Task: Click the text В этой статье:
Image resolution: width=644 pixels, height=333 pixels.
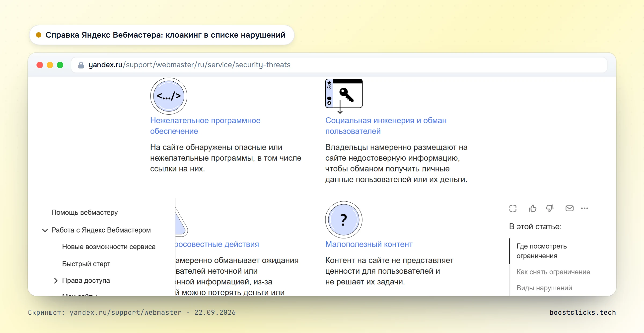Action: (x=535, y=227)
